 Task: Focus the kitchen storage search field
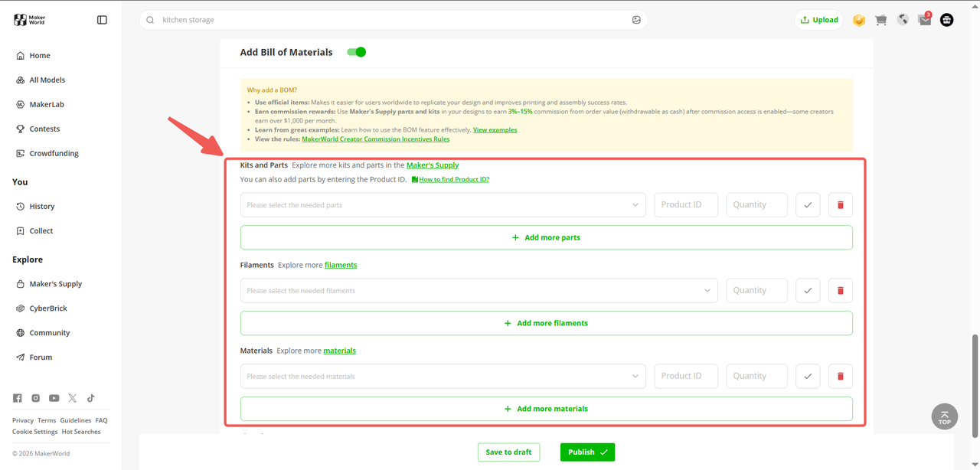394,20
